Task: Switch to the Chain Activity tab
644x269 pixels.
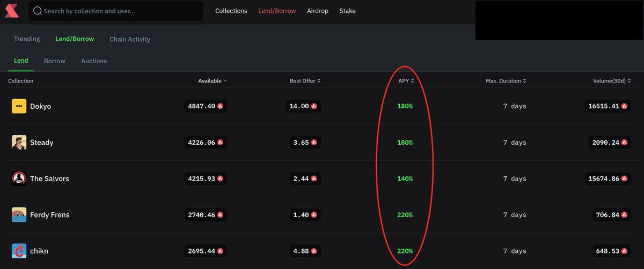Action: pyautogui.click(x=130, y=39)
